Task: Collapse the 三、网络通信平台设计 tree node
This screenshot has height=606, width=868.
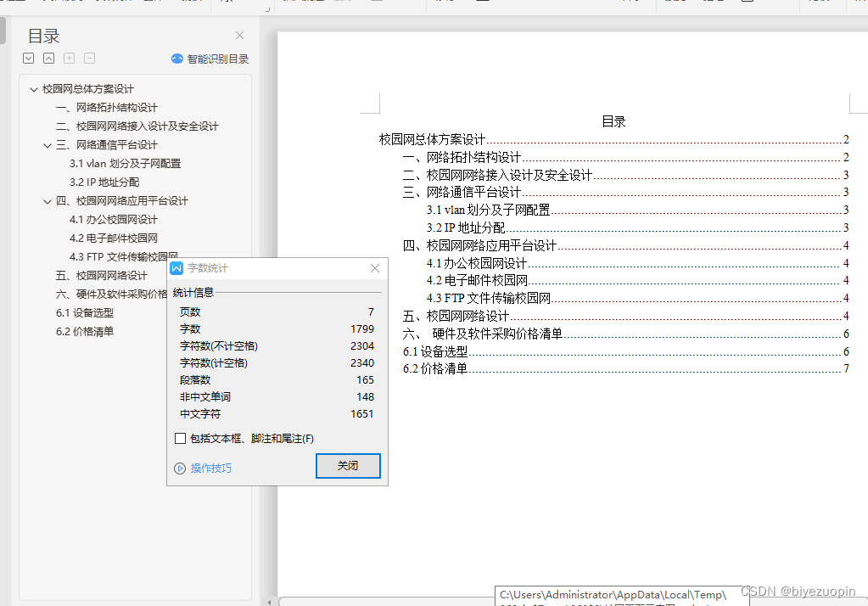Action: pyautogui.click(x=48, y=145)
